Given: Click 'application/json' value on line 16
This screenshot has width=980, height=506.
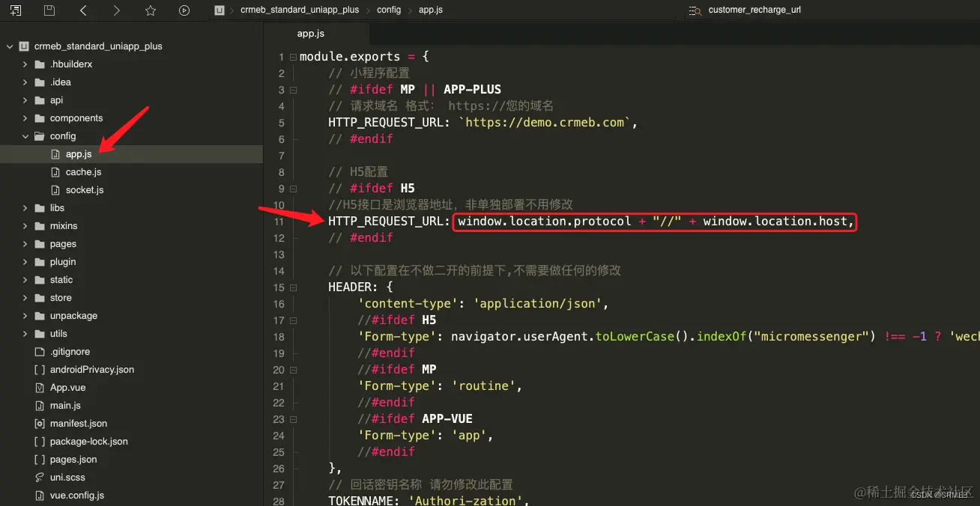Looking at the screenshot, I should pyautogui.click(x=538, y=304).
